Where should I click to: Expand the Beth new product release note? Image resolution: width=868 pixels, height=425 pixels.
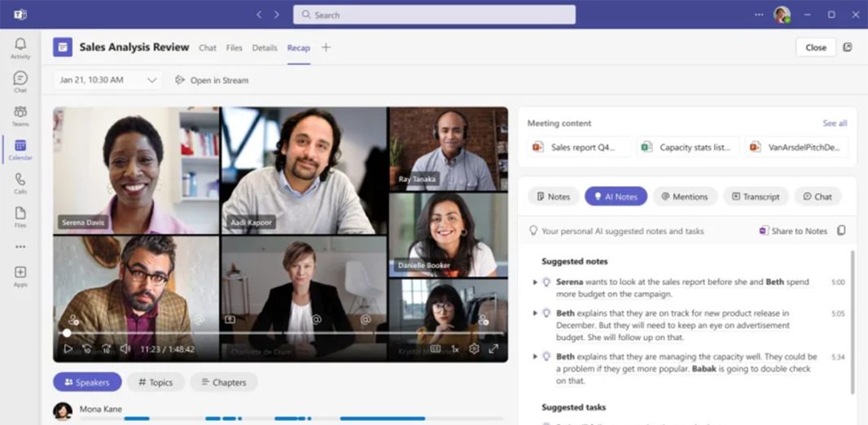pyautogui.click(x=535, y=313)
